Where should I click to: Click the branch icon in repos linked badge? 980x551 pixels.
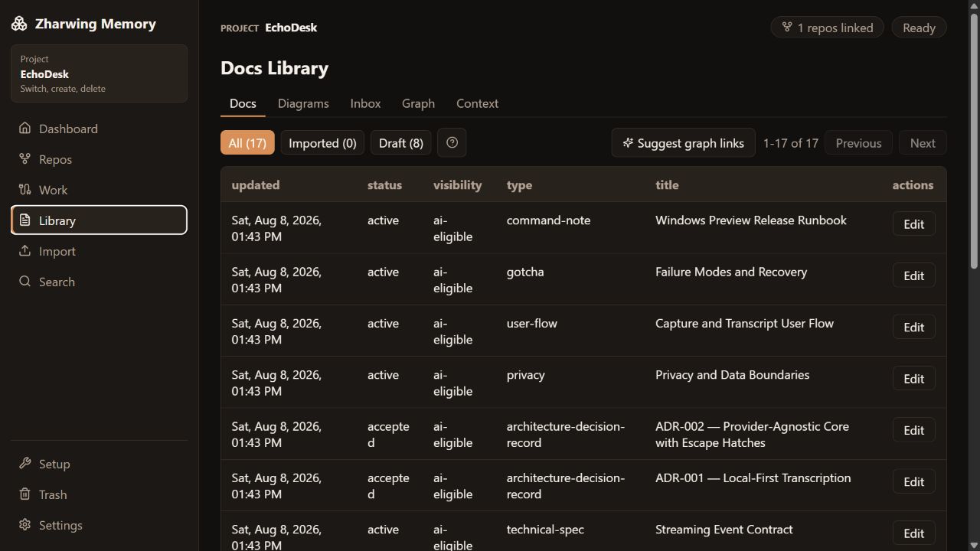point(787,28)
